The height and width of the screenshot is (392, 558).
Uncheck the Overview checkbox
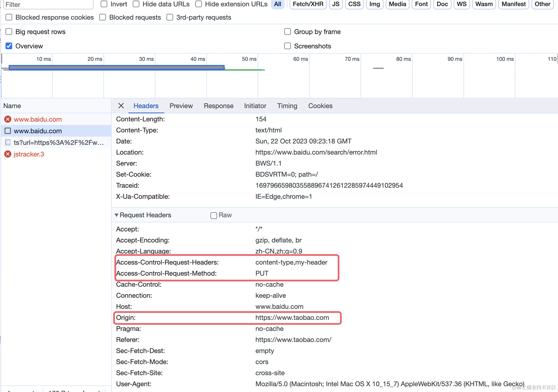[x=9, y=46]
